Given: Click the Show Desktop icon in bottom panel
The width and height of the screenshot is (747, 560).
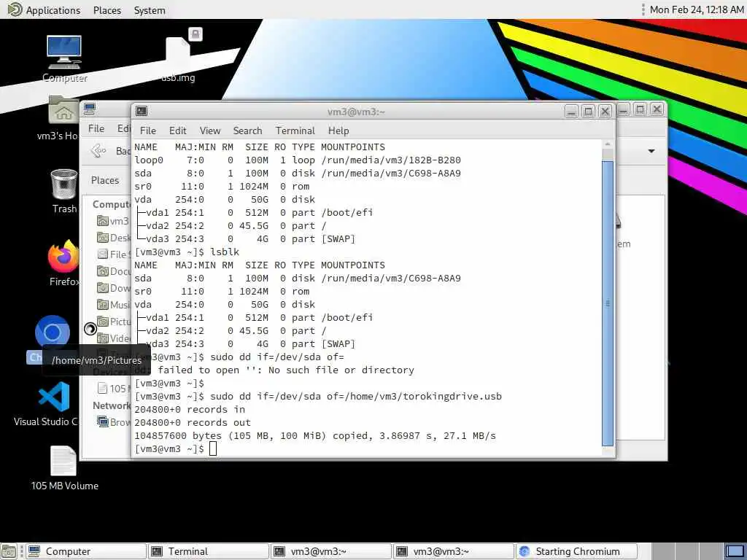Looking at the screenshot, I should tap(9, 551).
